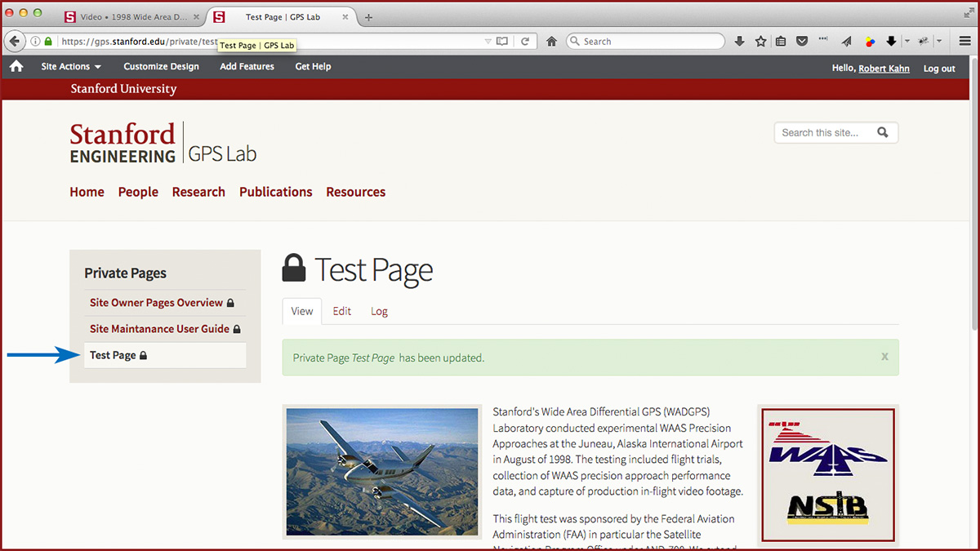Click the magnifier icon in site search

pyautogui.click(x=882, y=132)
